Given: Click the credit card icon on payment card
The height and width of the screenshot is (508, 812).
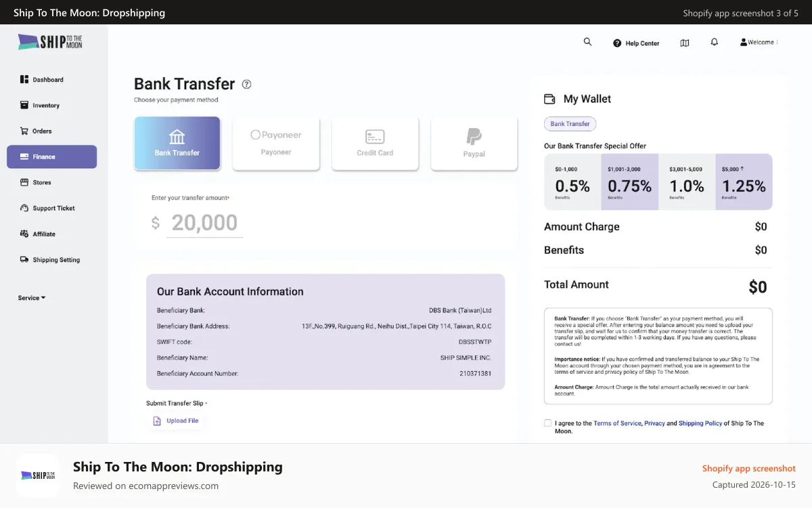Looking at the screenshot, I should pos(375,137).
